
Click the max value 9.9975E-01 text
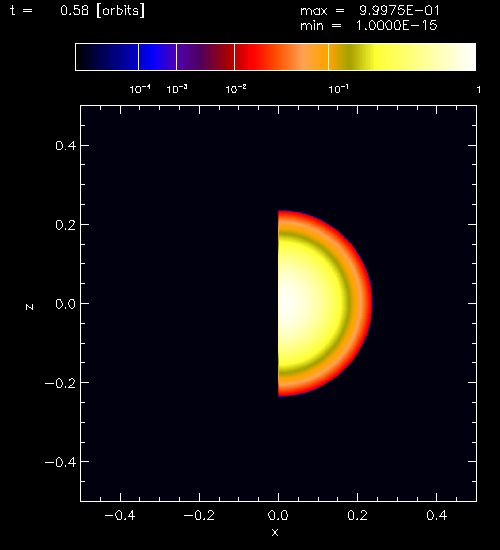click(x=399, y=11)
